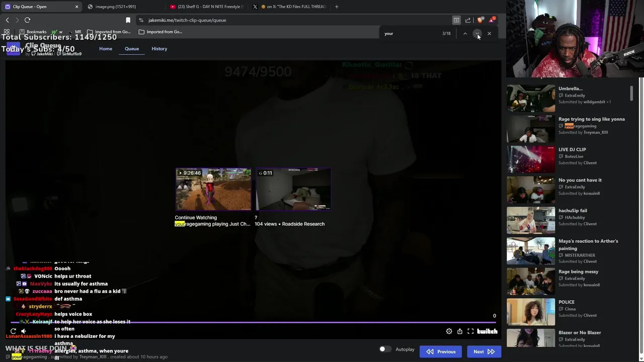Open the 9:26:46 Continue Watching video thumbnail
The image size is (644, 362).
(x=213, y=189)
